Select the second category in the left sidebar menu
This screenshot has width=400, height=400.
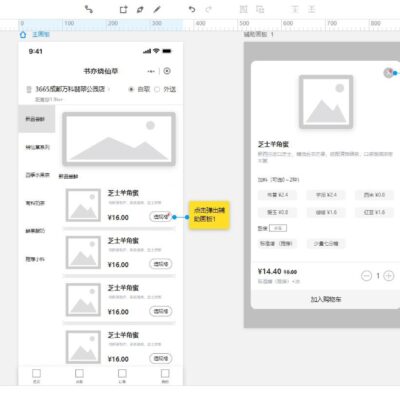(38, 147)
